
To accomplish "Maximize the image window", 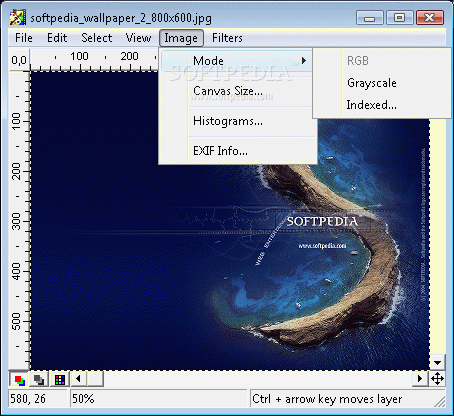I will click(x=399, y=18).
